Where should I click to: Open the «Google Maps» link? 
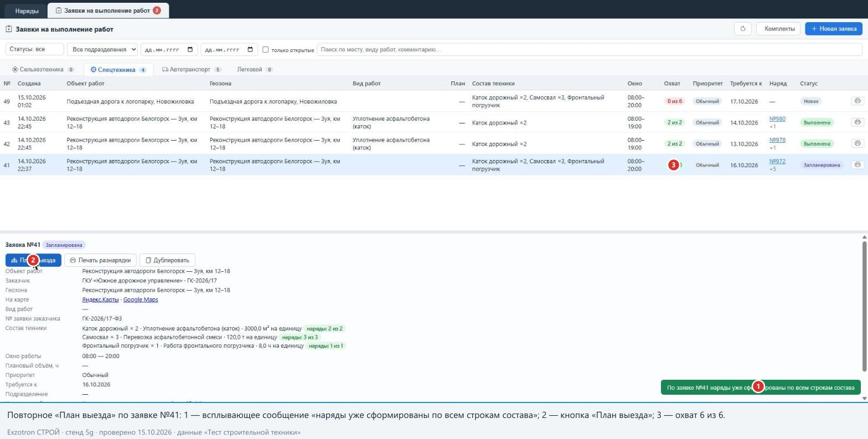pos(141,299)
